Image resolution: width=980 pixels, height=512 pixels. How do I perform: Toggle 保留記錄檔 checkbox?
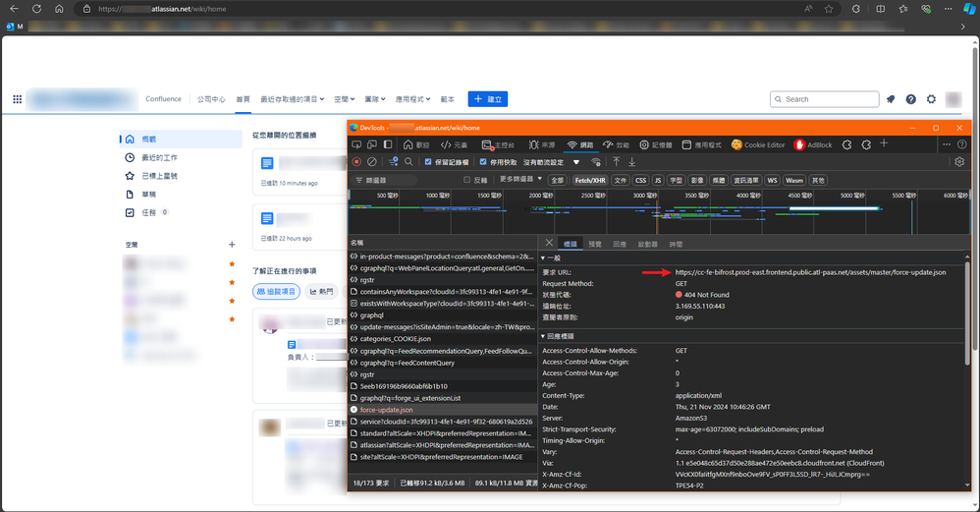click(x=428, y=162)
